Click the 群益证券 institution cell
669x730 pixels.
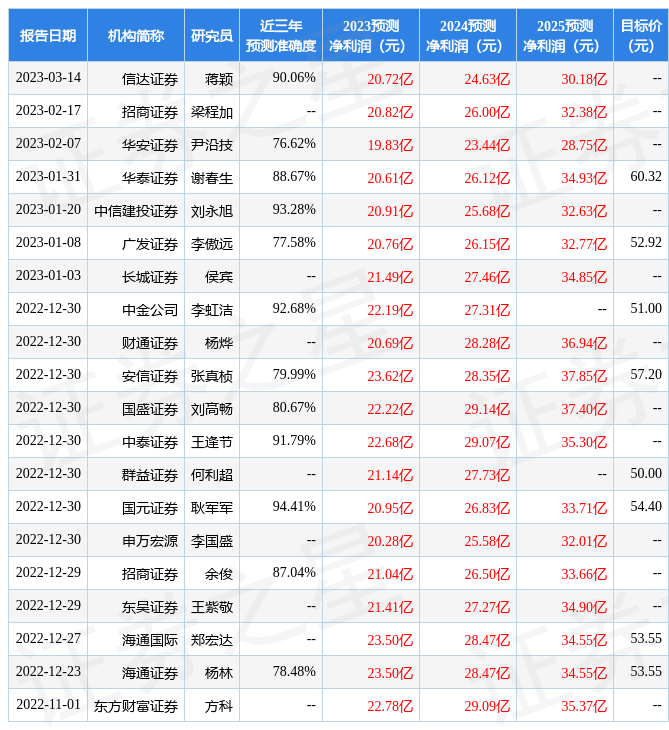coord(150,475)
